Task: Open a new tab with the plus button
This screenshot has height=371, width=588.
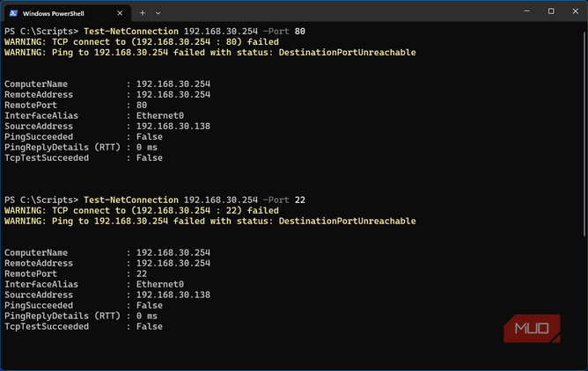Action: point(142,13)
